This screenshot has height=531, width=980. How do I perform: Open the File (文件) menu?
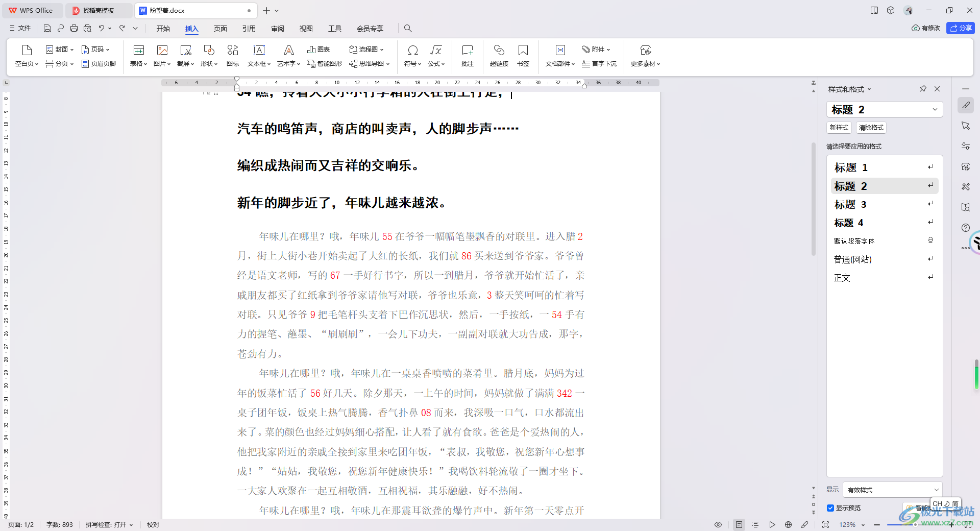20,29
